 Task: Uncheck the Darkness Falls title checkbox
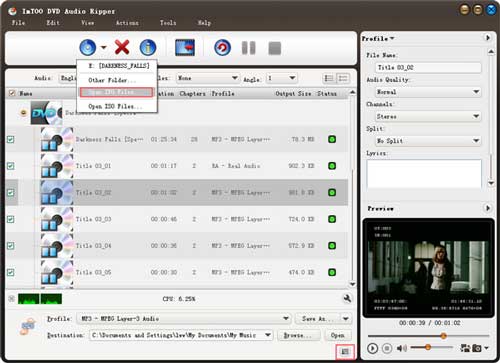[11, 139]
